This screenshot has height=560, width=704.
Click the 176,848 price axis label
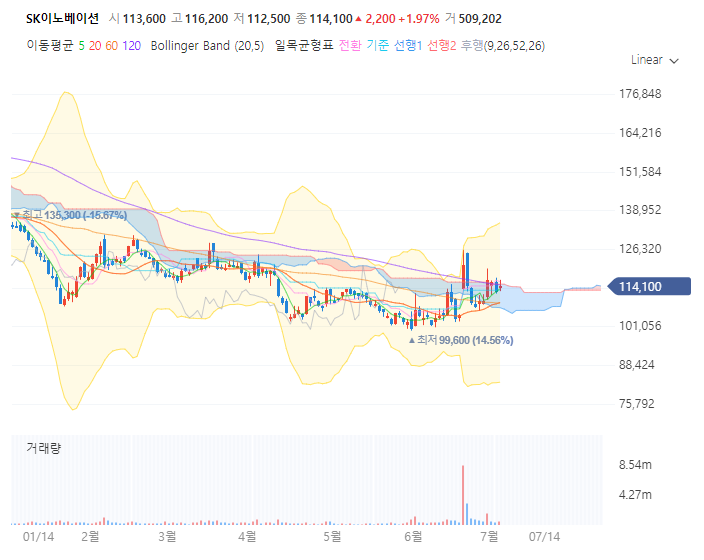click(x=640, y=94)
